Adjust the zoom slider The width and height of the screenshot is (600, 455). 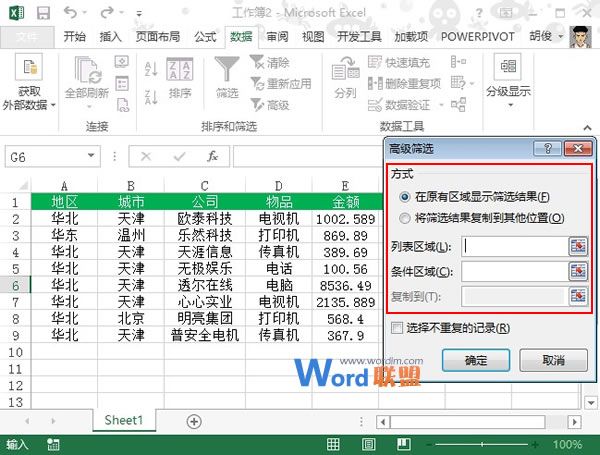pyautogui.click(x=481, y=444)
